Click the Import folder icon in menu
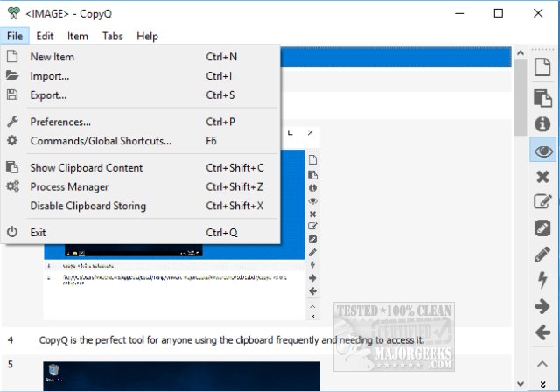Viewport: 560px width, 392px height. pos(12,75)
